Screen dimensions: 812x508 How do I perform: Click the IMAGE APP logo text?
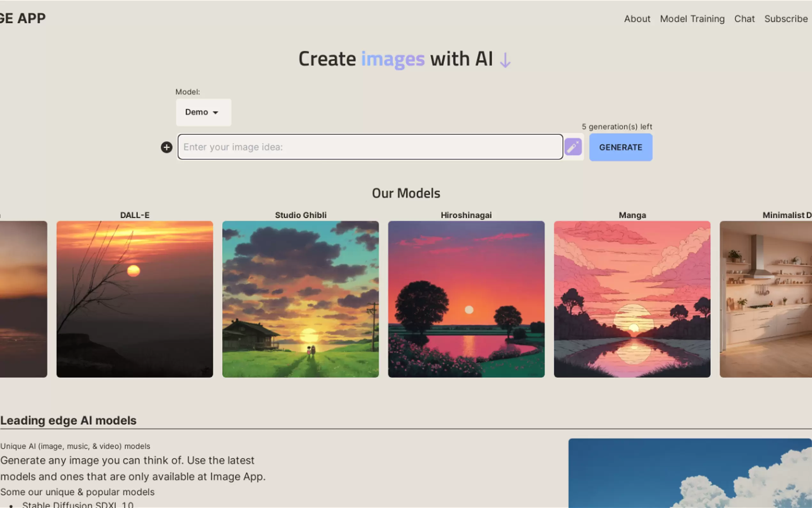pyautogui.click(x=23, y=19)
